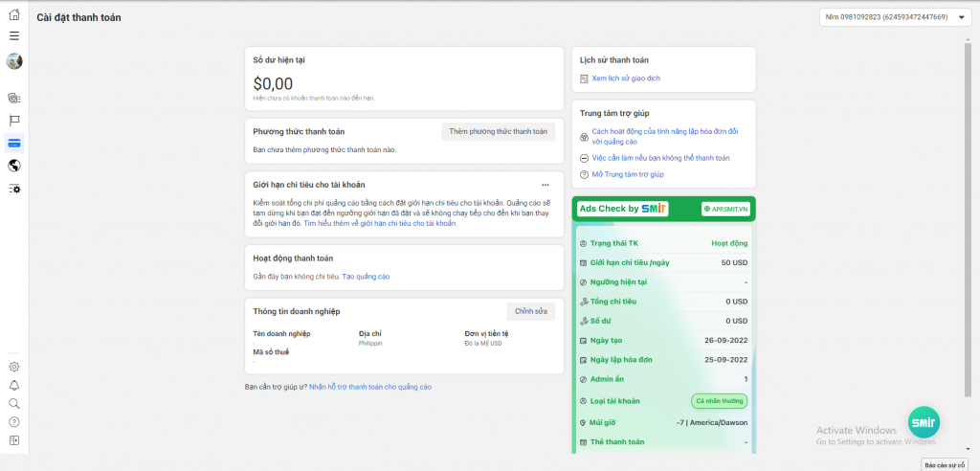Click the flag icon in the sidebar
This screenshot has width=980, height=471.
pos(14,121)
